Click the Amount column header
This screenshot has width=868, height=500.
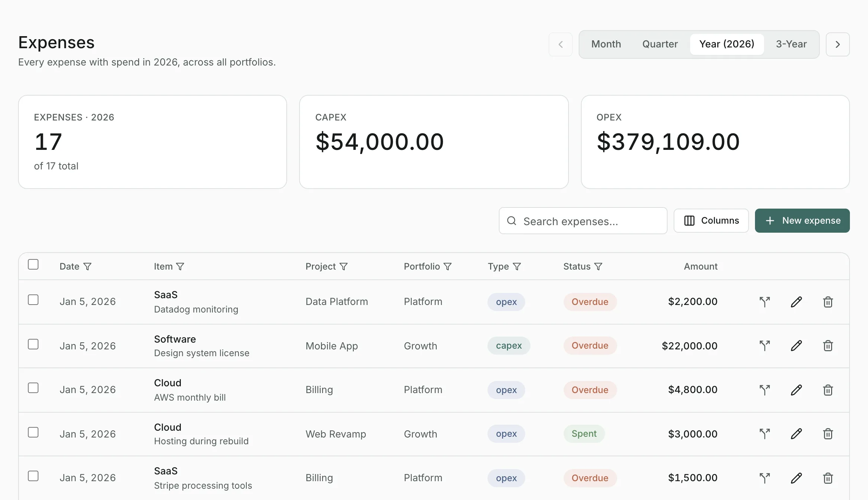[701, 267]
